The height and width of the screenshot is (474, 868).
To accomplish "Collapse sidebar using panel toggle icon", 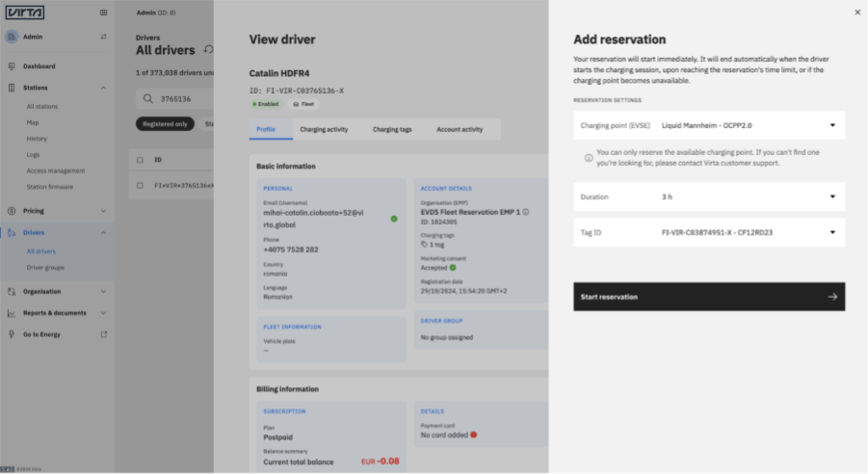I will pyautogui.click(x=103, y=13).
